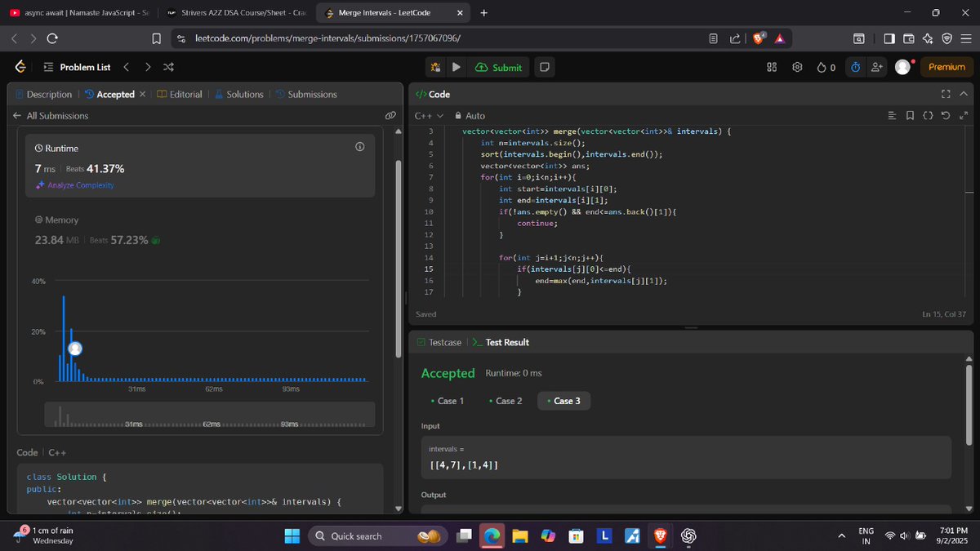Click the browser share icon

tap(734, 38)
